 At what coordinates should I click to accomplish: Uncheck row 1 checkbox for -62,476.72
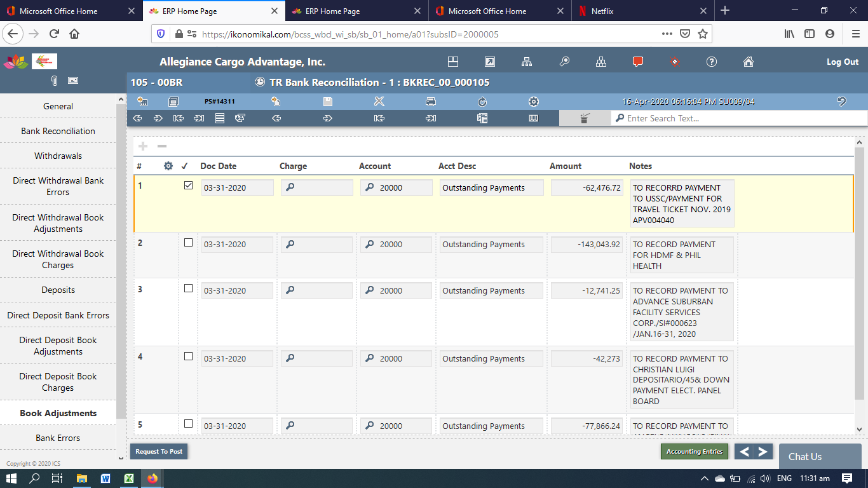point(188,186)
